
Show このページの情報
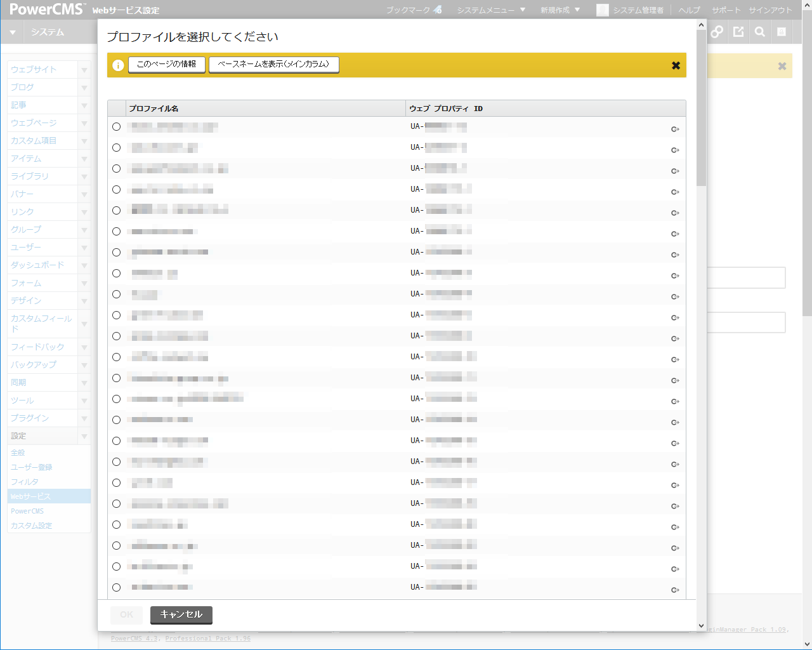(167, 64)
